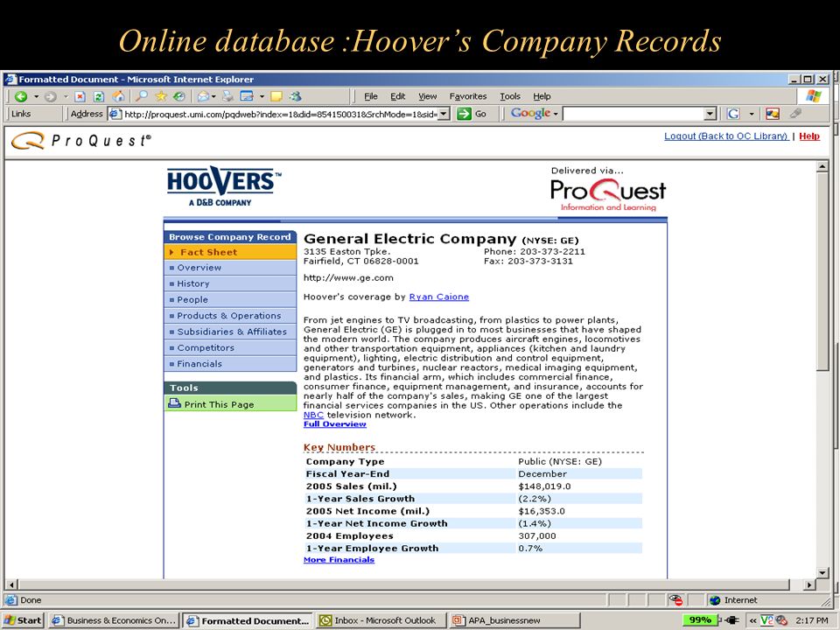Follow the NBC link

pyautogui.click(x=313, y=415)
